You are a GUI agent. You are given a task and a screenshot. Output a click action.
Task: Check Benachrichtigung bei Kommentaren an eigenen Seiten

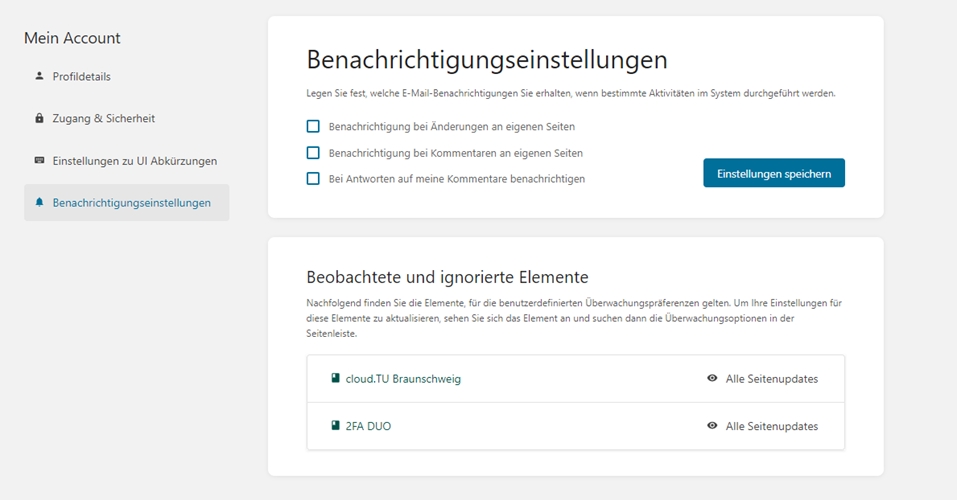click(313, 153)
